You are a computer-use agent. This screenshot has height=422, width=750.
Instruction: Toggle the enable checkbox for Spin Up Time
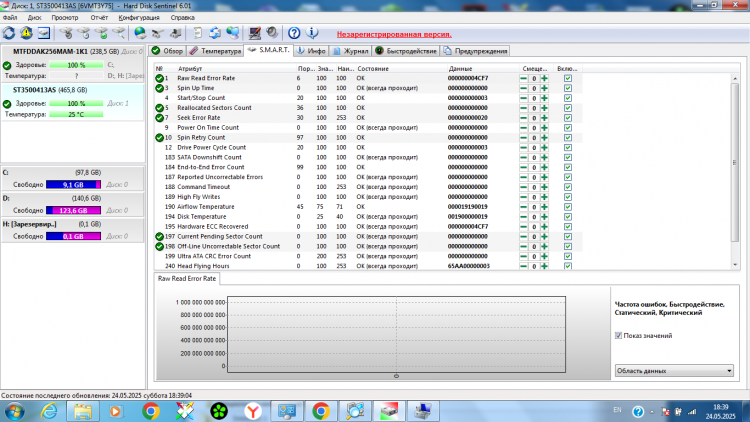click(568, 88)
